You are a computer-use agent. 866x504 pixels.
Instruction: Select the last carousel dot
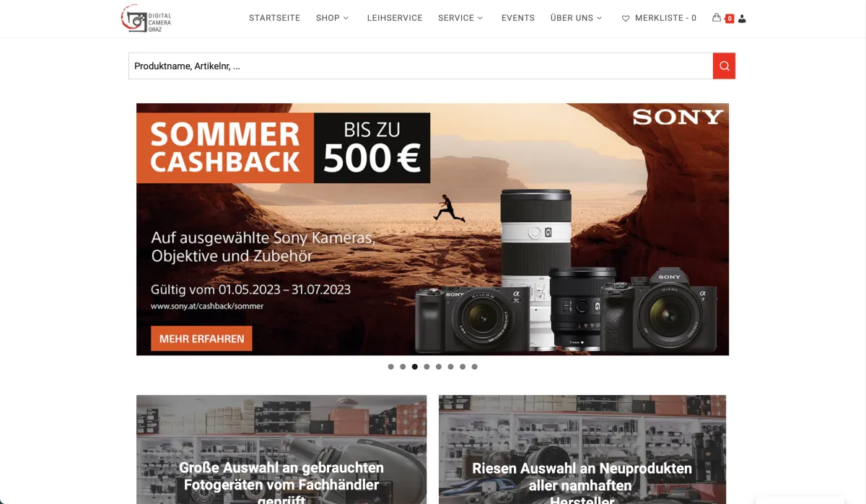[474, 366]
